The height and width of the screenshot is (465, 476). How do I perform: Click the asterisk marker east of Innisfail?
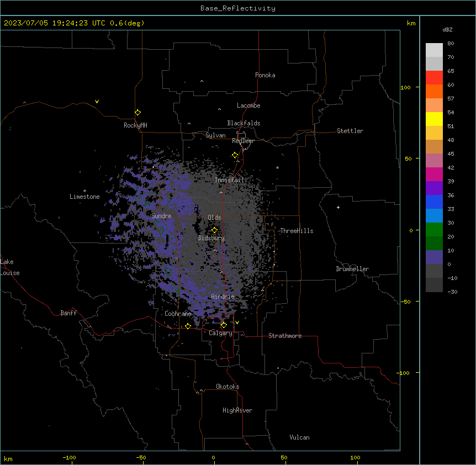pos(277,167)
